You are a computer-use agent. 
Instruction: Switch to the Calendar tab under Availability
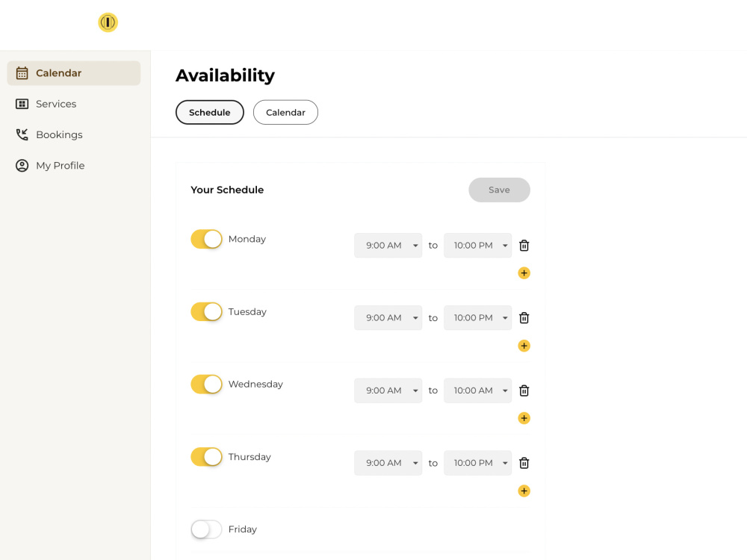(285, 113)
